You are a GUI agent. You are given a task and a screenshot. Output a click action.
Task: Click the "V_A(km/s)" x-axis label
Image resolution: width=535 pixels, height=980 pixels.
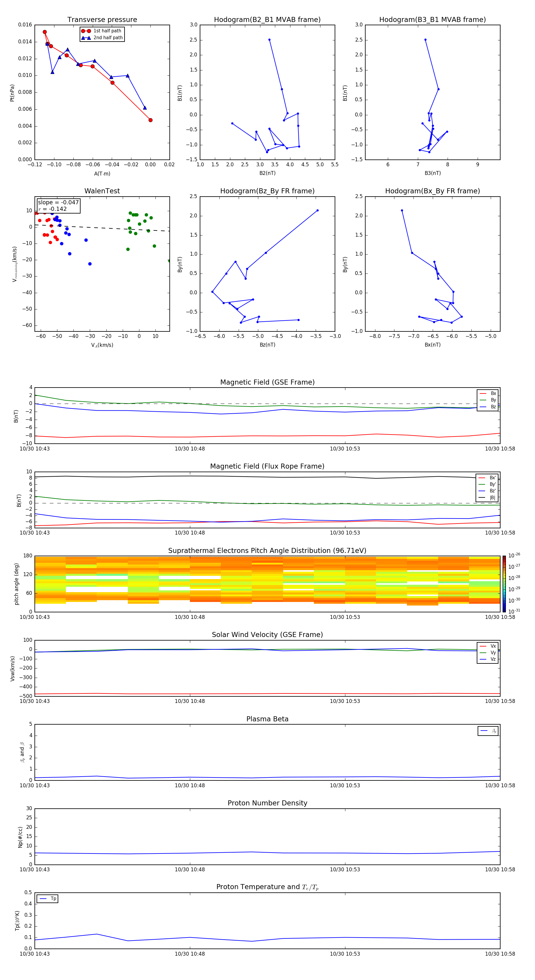(x=102, y=345)
